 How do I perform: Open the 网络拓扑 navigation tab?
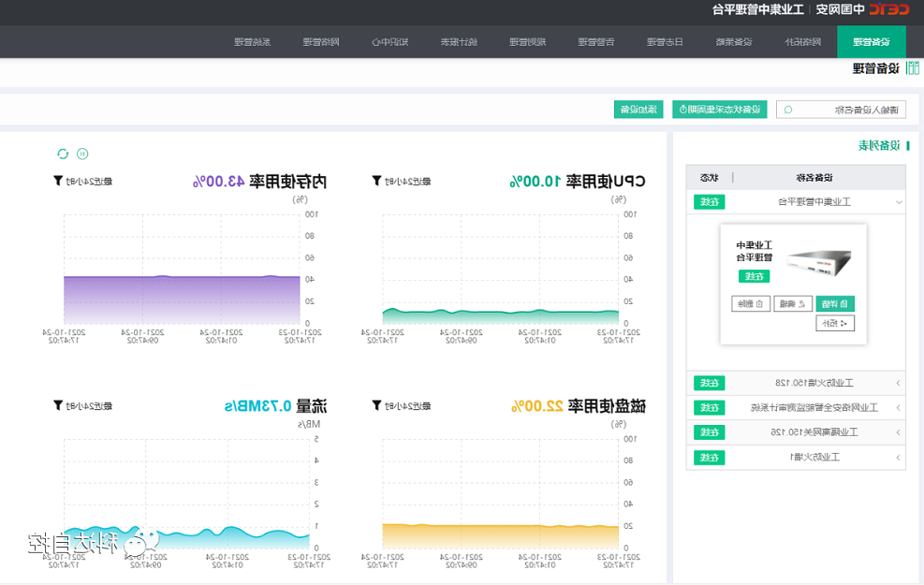pos(803,42)
